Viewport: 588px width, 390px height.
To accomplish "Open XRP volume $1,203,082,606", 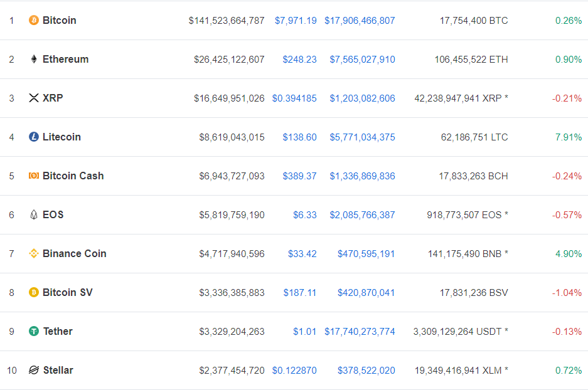I will tap(362, 98).
